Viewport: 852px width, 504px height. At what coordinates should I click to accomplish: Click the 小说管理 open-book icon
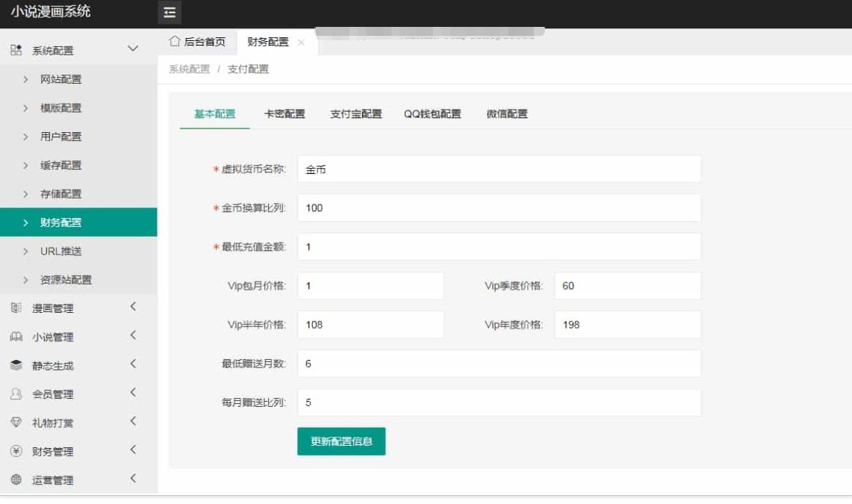click(x=16, y=337)
